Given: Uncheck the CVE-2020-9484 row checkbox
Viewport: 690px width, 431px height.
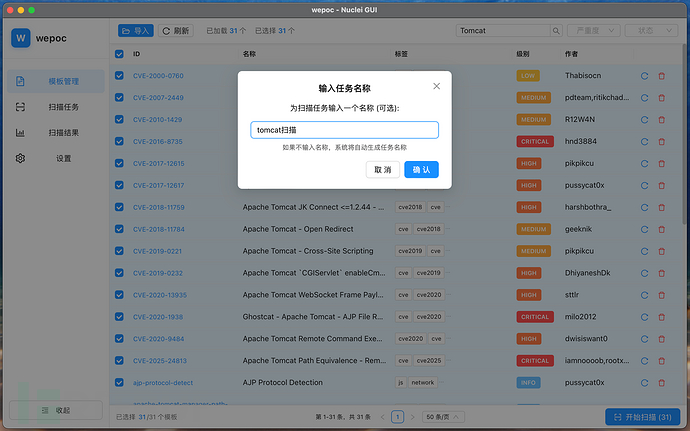Looking at the screenshot, I should [x=120, y=339].
